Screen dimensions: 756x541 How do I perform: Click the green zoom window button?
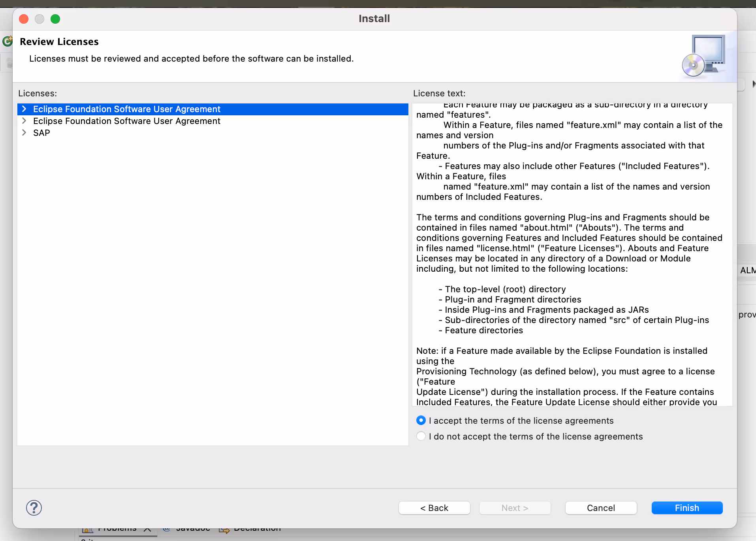(55, 19)
